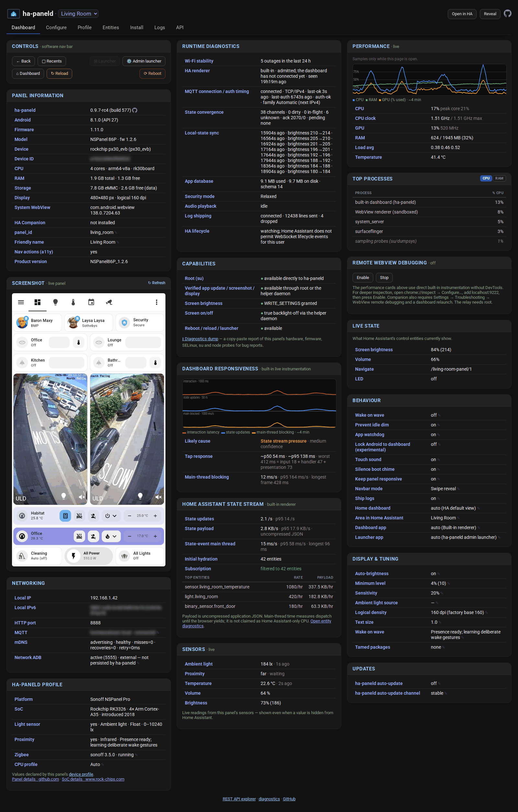Open the Living Room panel selector

pyautogui.click(x=78, y=14)
